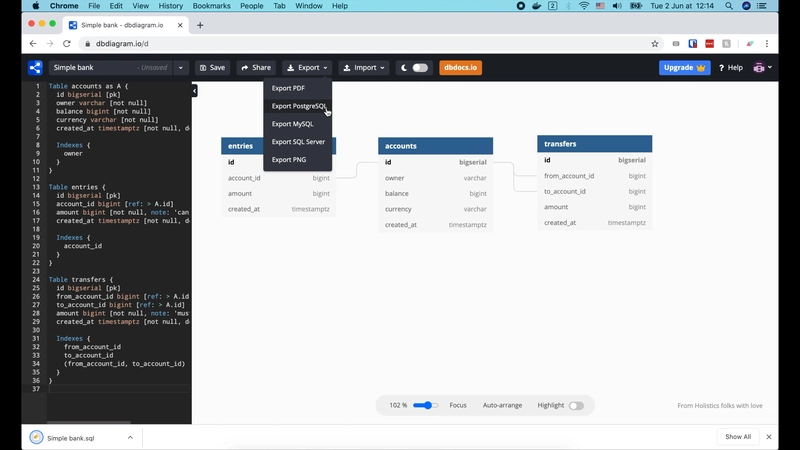Viewport: 800px width, 450px height.
Task: Click the lock icon in address bar
Action: [87, 44]
